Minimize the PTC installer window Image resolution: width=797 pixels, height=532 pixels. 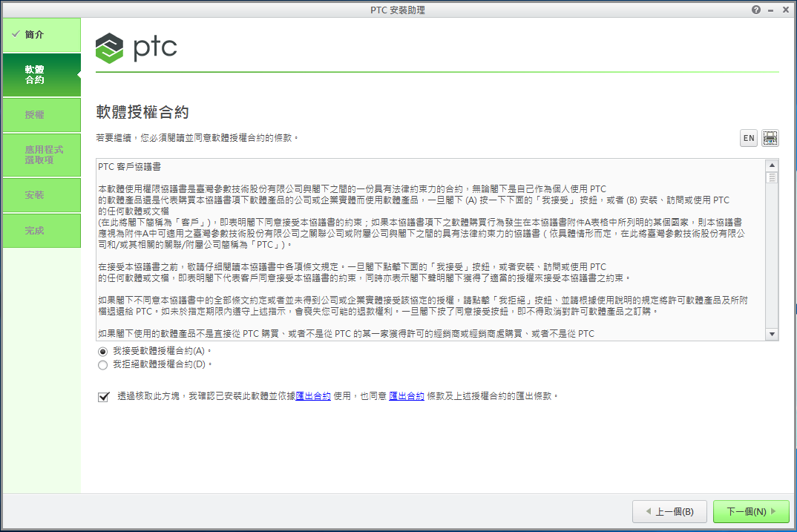tap(771, 10)
